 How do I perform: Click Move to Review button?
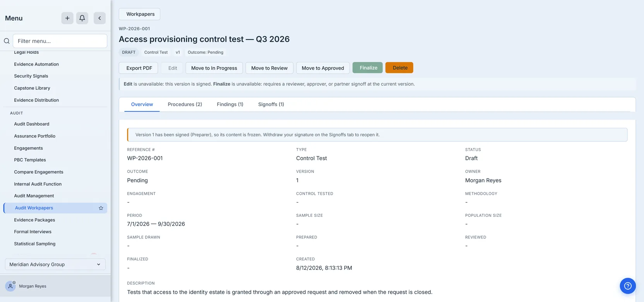click(x=269, y=68)
